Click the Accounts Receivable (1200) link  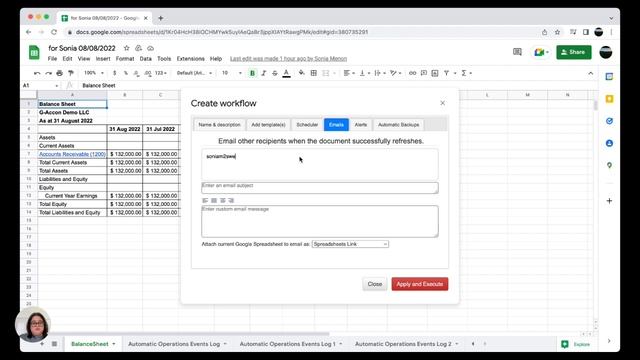pyautogui.click(x=72, y=154)
